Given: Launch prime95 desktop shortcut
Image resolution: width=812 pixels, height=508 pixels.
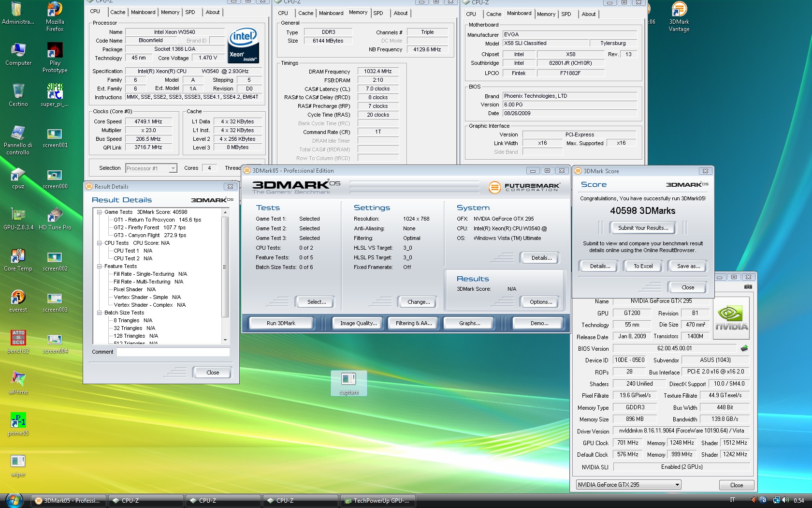Looking at the screenshot, I should pos(18,424).
